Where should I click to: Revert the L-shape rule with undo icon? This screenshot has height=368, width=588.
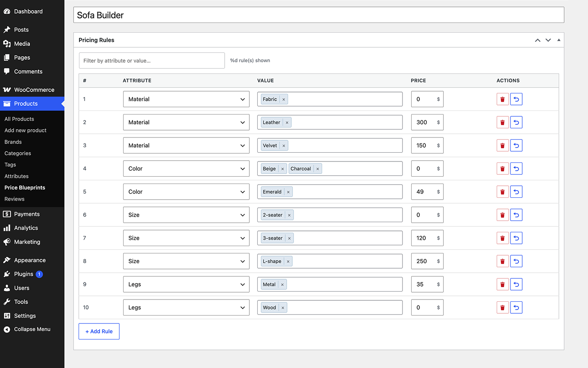[516, 261]
